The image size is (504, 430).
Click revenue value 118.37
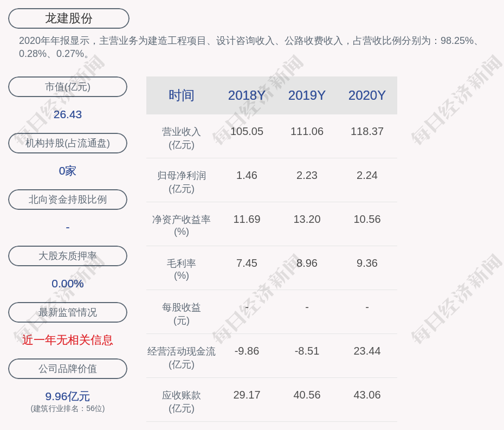[367, 132]
